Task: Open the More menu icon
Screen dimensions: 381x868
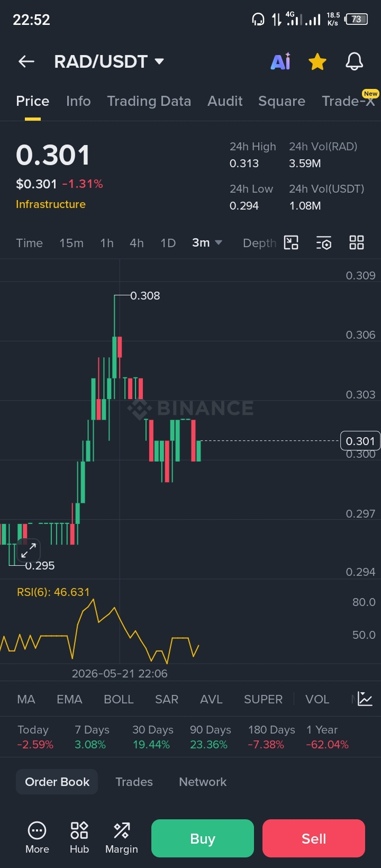Action: coord(37,838)
